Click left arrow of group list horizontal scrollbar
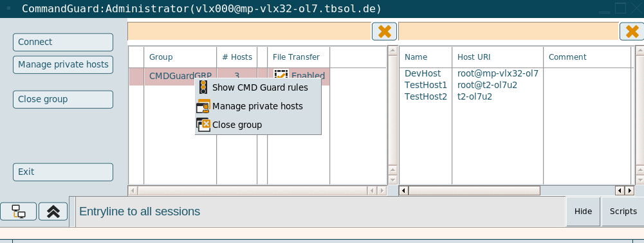The height and width of the screenshot is (243, 644). tap(133, 191)
